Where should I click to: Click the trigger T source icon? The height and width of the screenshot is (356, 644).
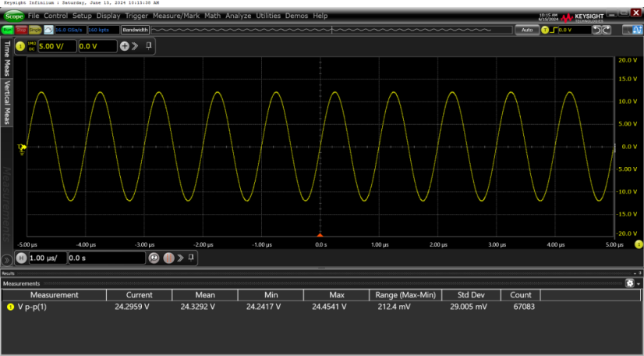point(546,30)
